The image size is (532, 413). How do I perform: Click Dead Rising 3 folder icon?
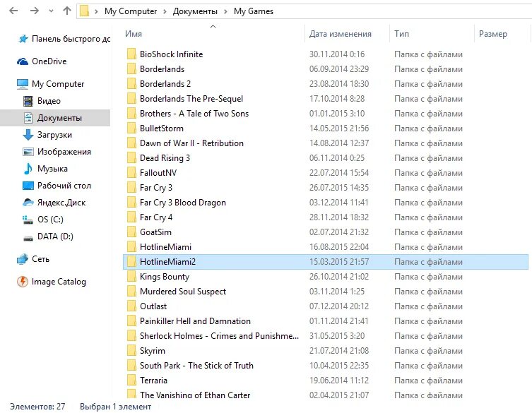point(131,158)
